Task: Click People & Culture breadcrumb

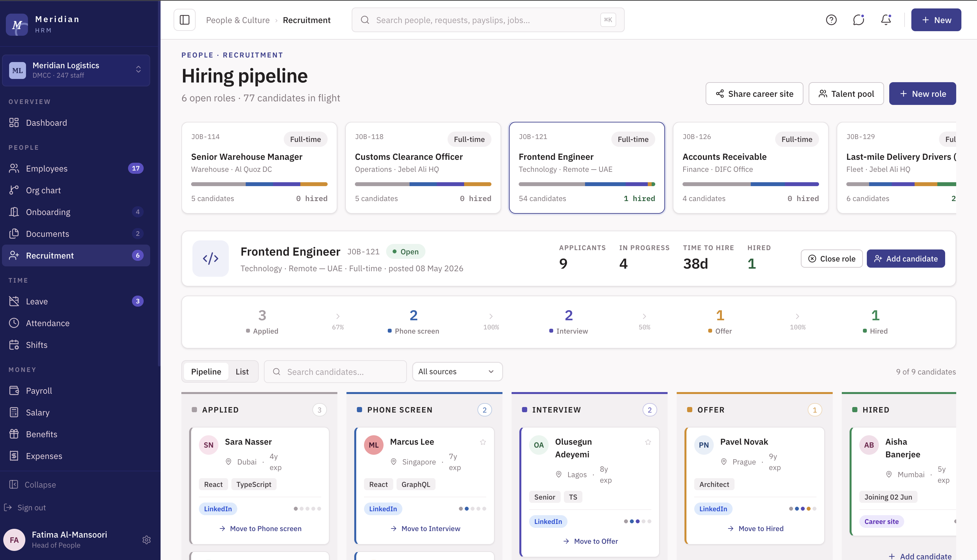Action: (x=238, y=20)
